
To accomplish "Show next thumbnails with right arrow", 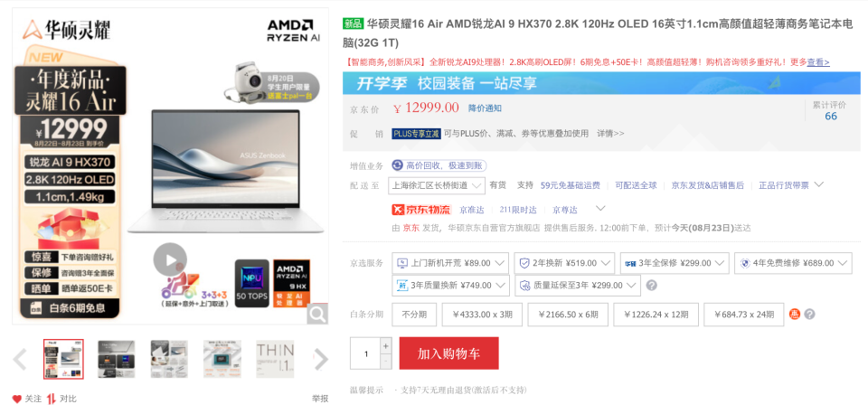I will (x=321, y=359).
